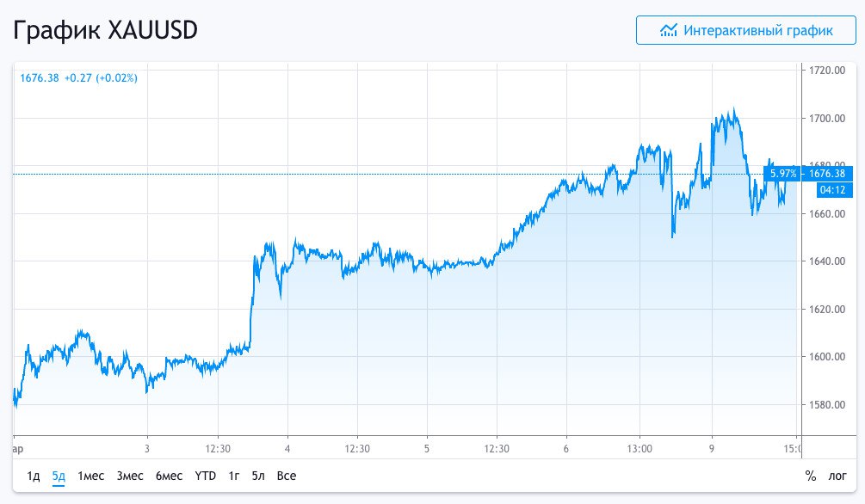
Task: Choose the 6мес period
Action: [x=169, y=476]
